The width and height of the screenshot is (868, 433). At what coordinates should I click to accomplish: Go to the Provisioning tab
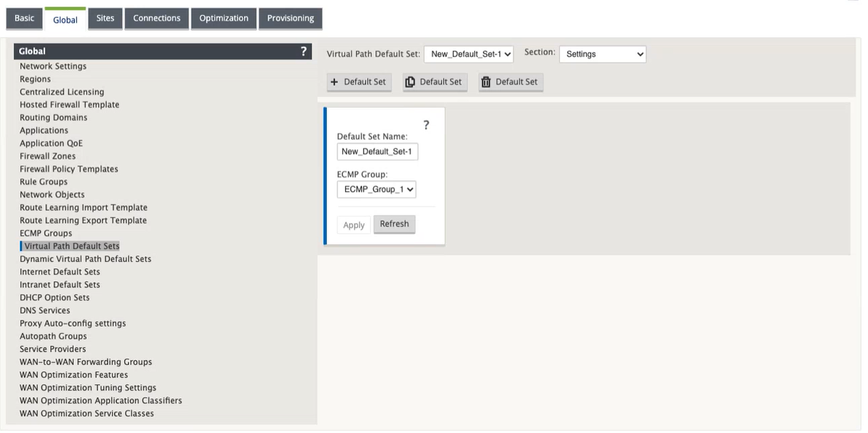[290, 19]
